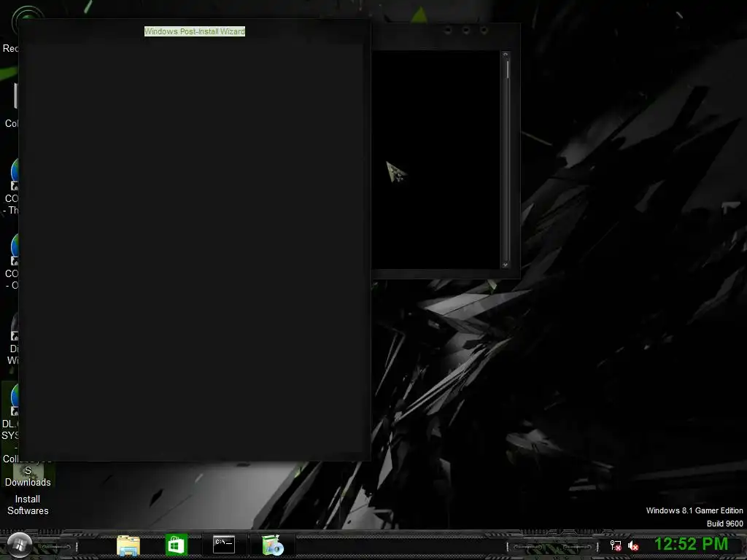Select the software installer disc taskbar icon

tap(273, 545)
